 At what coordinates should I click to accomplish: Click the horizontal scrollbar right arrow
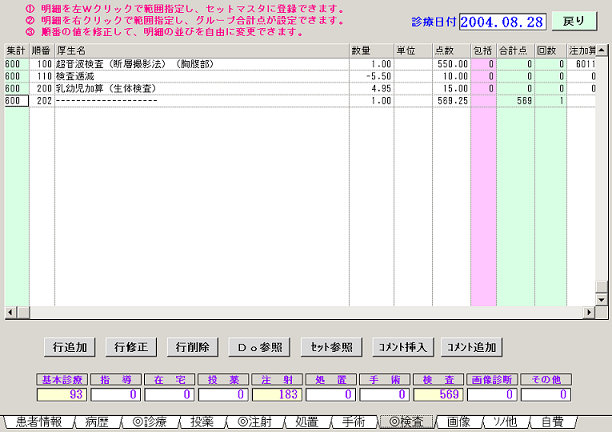click(589, 313)
